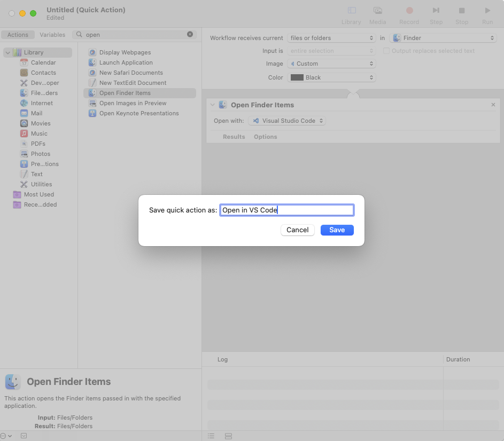Open the files or folders dropdown
Viewport: 504px width, 441px height.
331,38
